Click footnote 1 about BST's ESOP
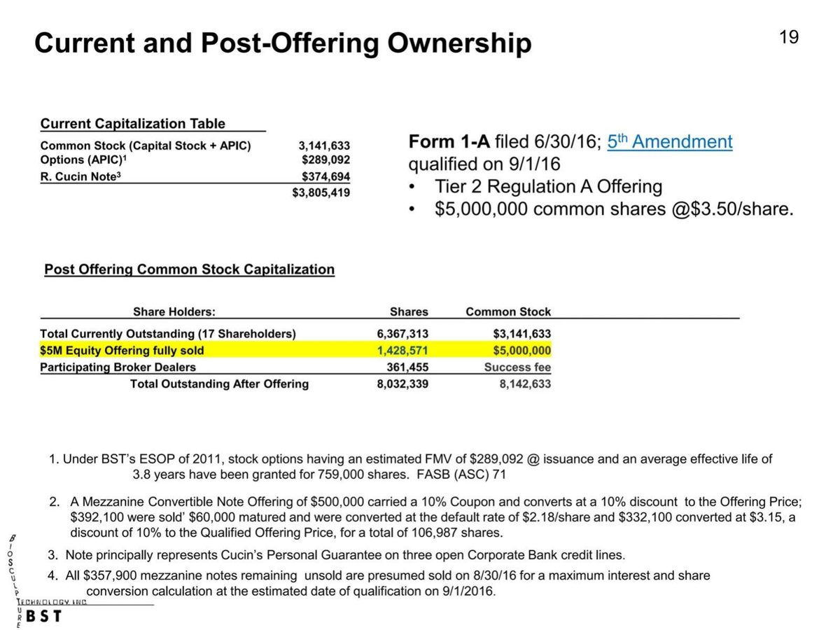Screen dimensions: 840x630 tap(411, 467)
